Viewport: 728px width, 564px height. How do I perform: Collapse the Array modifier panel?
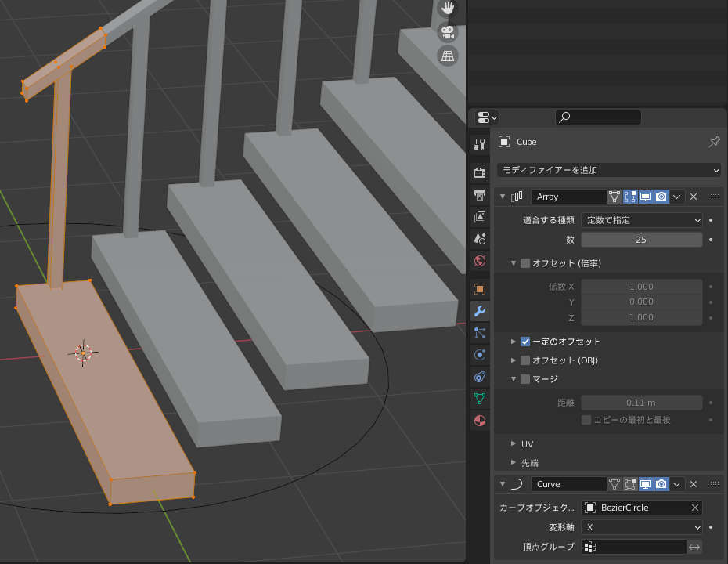(503, 197)
